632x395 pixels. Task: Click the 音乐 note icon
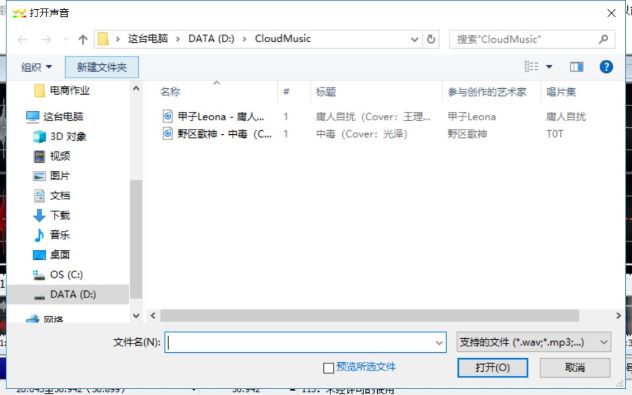coord(39,235)
